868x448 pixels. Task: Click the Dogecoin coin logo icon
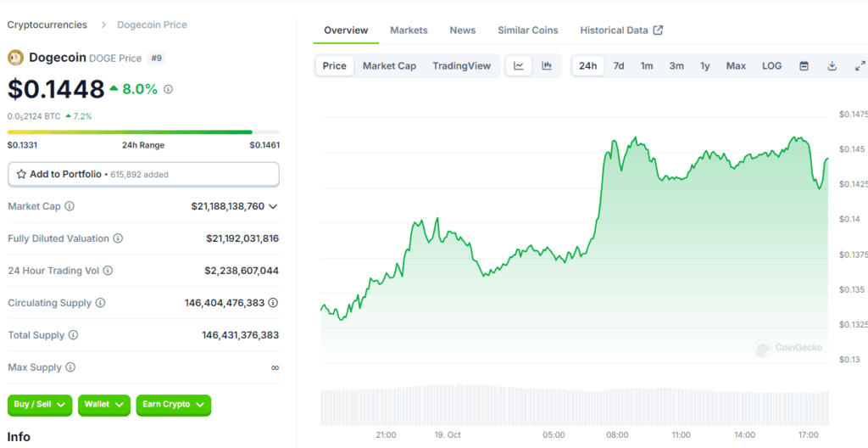[15, 58]
